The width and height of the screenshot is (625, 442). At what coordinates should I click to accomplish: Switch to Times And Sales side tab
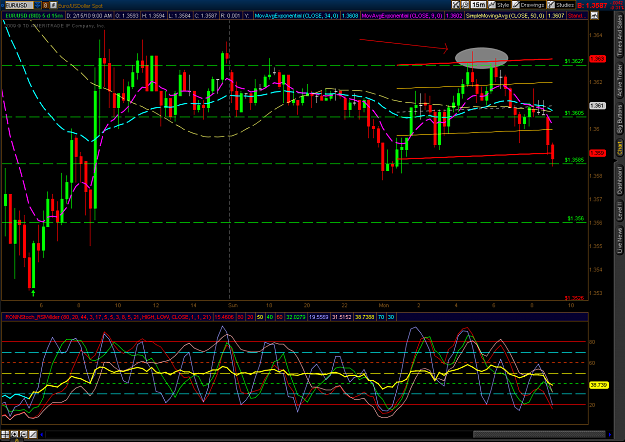click(620, 35)
